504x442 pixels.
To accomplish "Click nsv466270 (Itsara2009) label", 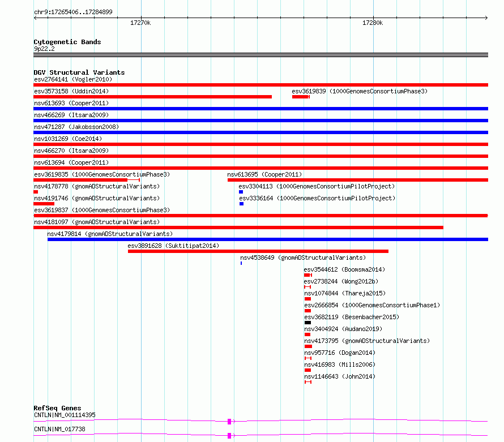I will (71, 151).
